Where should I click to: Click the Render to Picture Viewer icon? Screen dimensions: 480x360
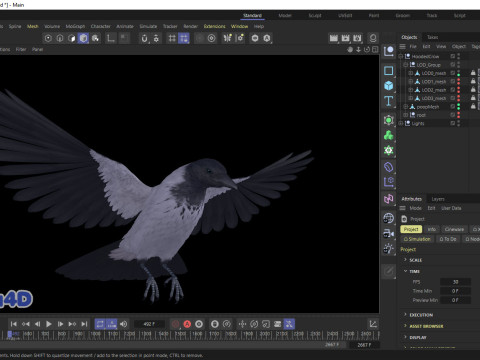[345, 38]
